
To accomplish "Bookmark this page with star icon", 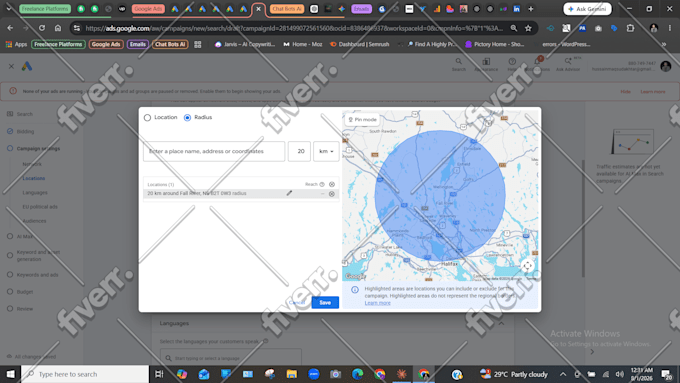I will pyautogui.click(x=528, y=28).
